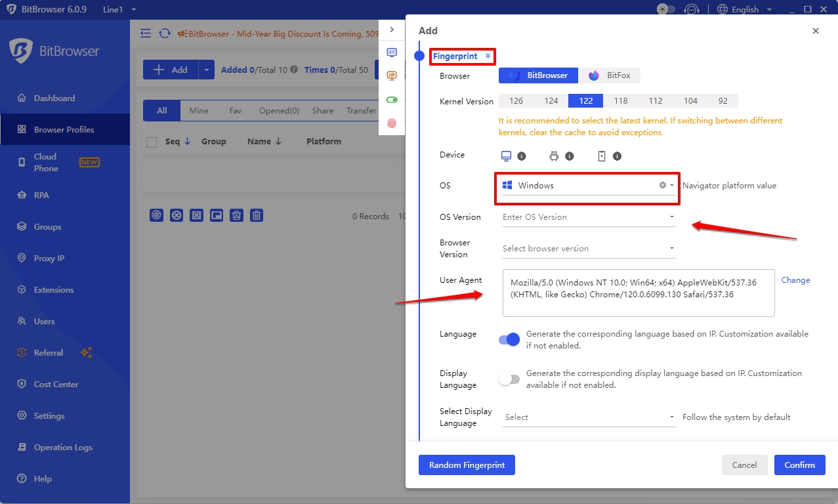Choose kernel version 112

point(656,101)
